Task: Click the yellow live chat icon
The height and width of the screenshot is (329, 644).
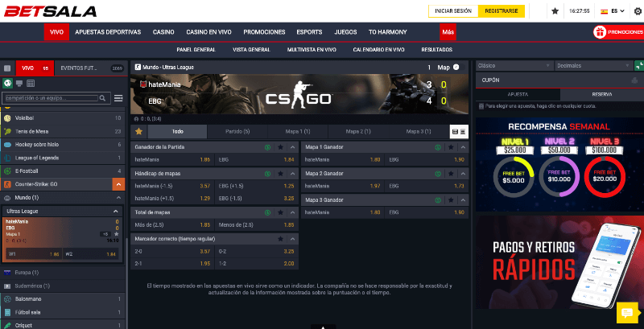Action: 626,314
